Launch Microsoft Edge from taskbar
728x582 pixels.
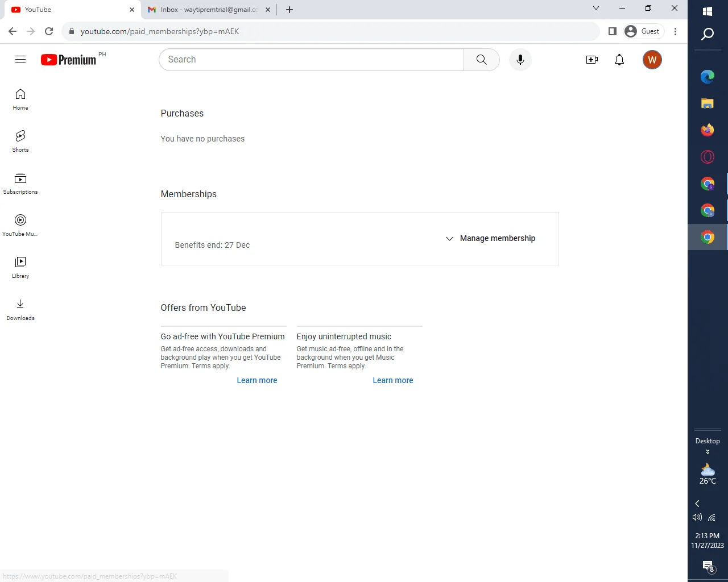point(708,77)
